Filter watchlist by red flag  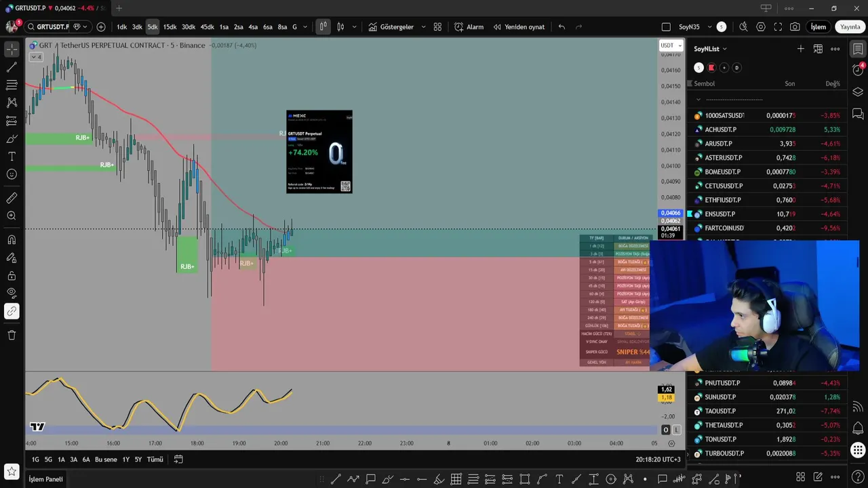coord(711,68)
